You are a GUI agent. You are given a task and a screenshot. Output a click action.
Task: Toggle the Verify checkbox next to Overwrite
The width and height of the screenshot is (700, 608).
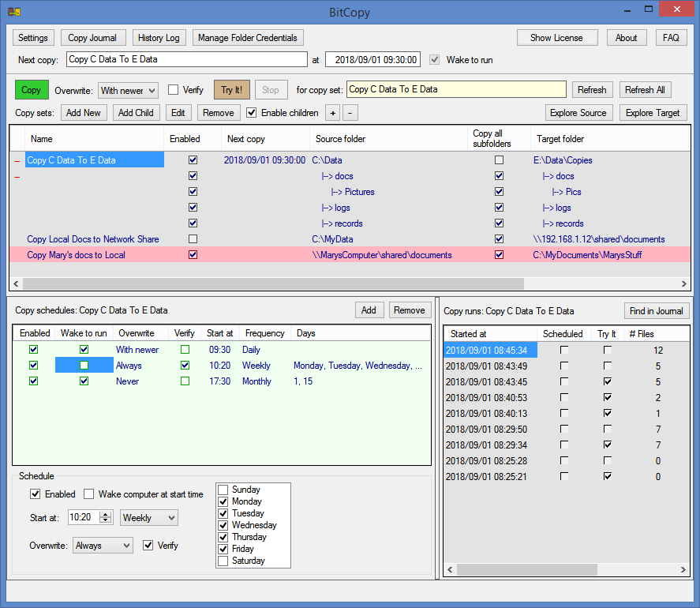point(174,90)
